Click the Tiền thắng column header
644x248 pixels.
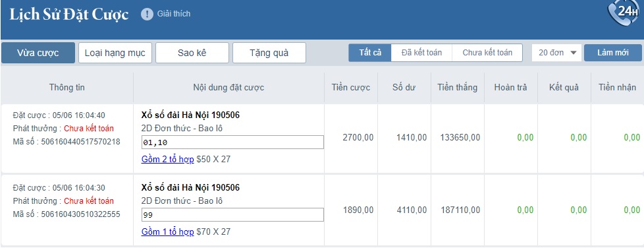coord(457,87)
